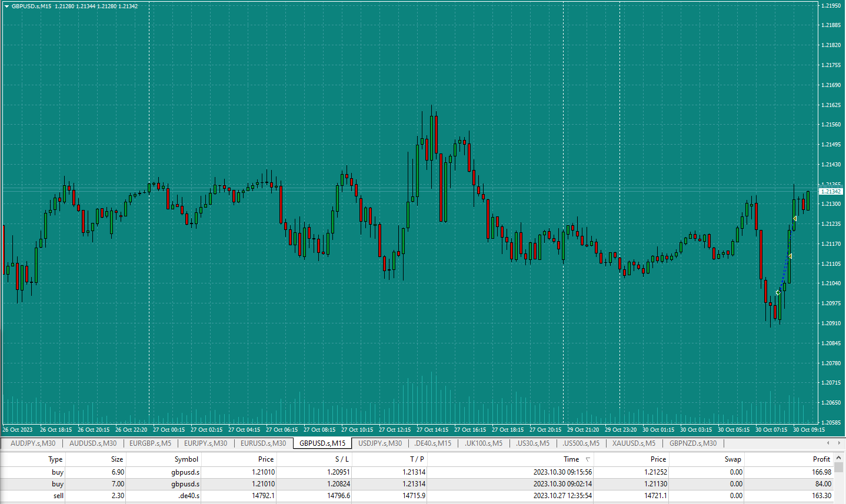Click the 1.21625 level on the price scale
The height and width of the screenshot is (504, 846).
click(x=831, y=105)
